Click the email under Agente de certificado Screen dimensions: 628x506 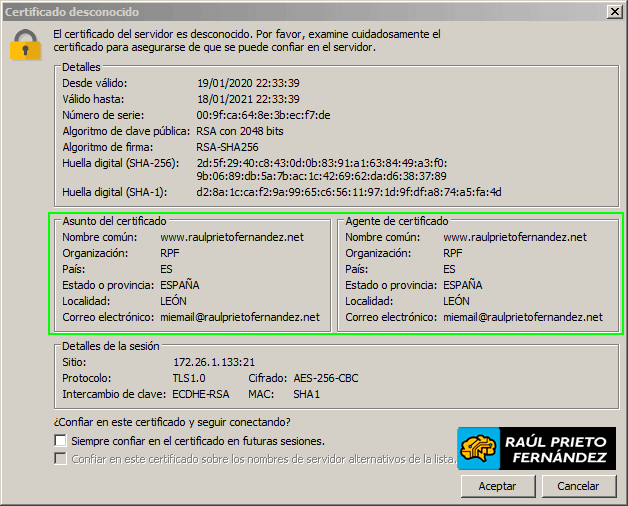click(522, 317)
